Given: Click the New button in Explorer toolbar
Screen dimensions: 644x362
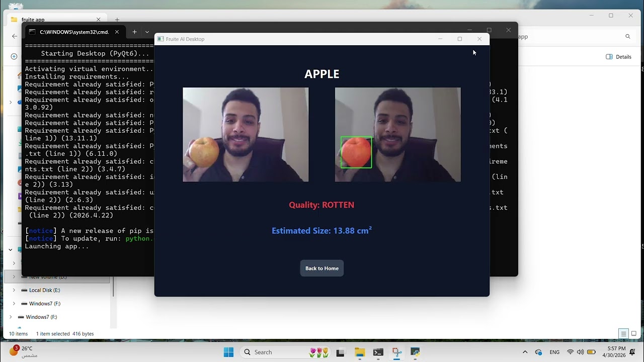Looking at the screenshot, I should tap(14, 56).
